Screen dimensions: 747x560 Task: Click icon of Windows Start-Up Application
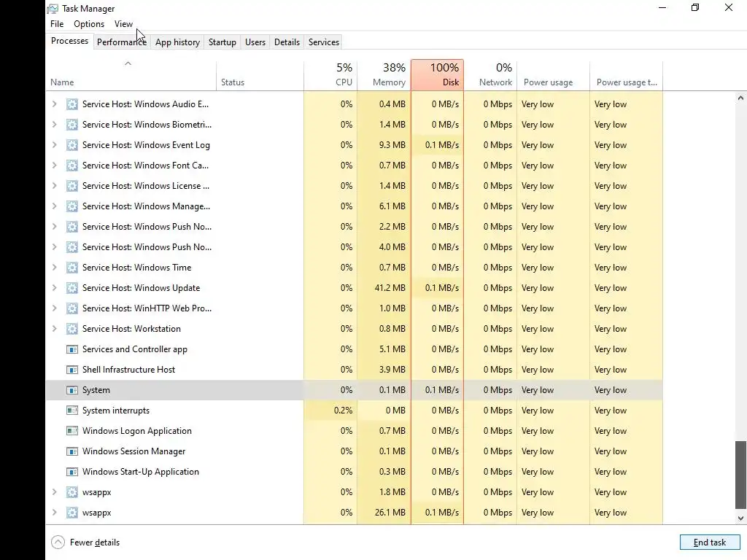pyautogui.click(x=72, y=472)
